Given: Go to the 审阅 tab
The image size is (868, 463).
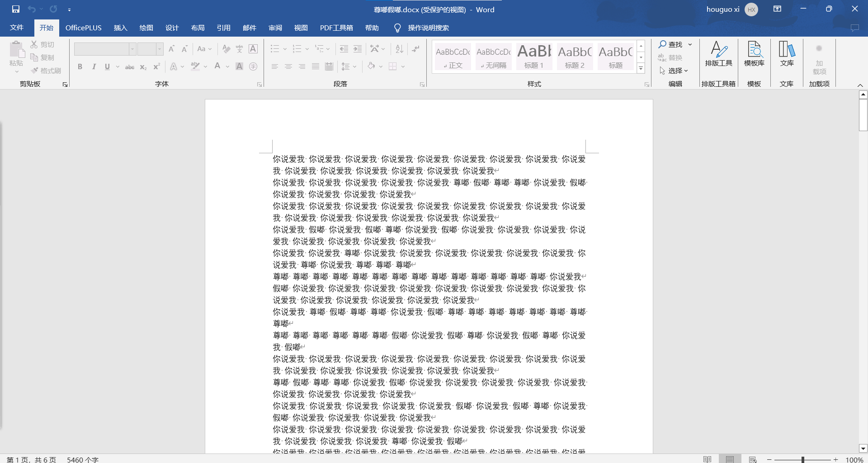Looking at the screenshot, I should pyautogui.click(x=275, y=28).
